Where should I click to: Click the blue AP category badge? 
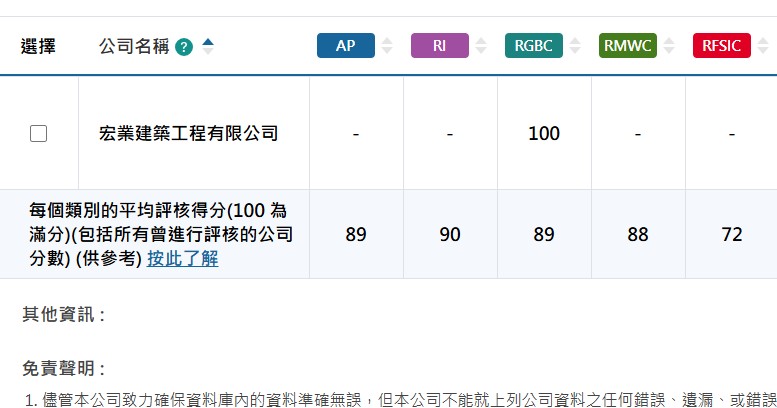[x=346, y=46]
